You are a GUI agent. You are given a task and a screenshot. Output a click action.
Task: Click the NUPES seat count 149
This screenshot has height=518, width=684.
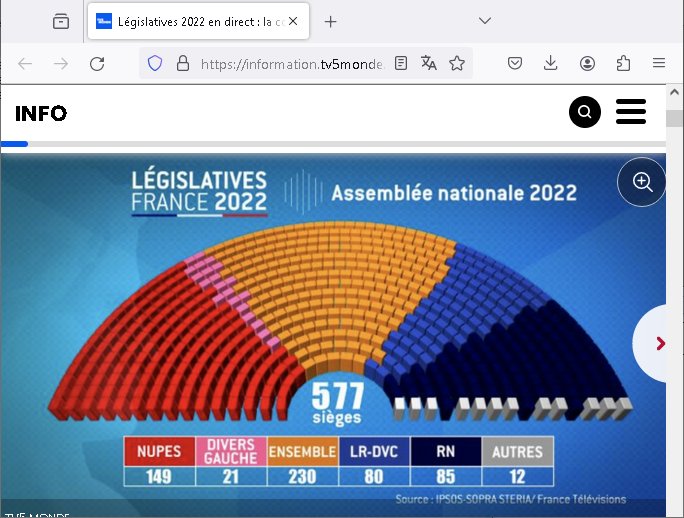pos(159,477)
